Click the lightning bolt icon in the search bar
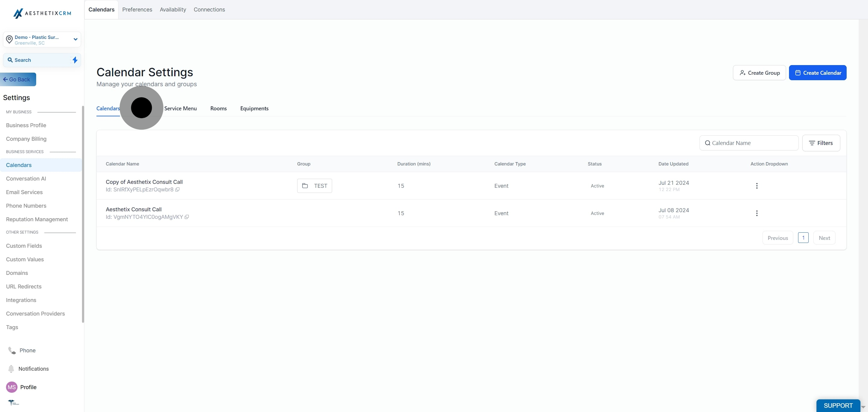 click(75, 60)
